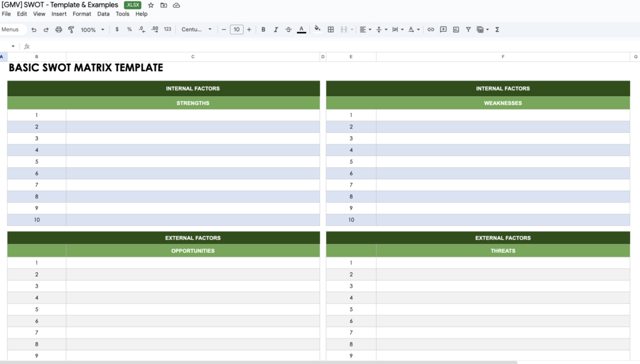Open the Fill color tool
This screenshot has width=640, height=364.
[x=316, y=29]
